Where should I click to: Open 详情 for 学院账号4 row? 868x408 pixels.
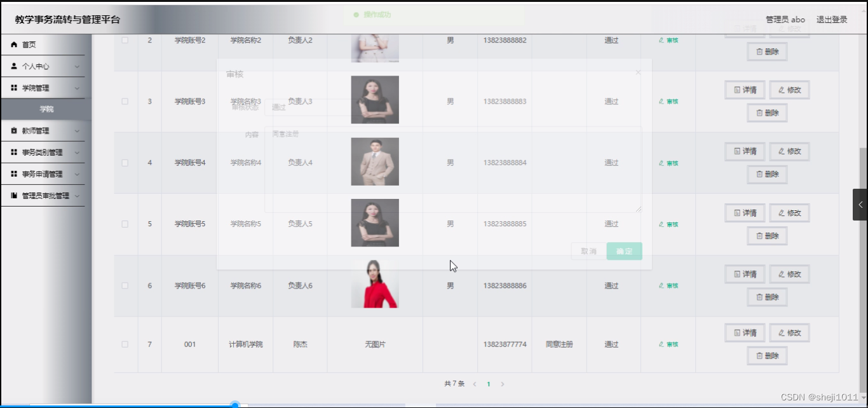point(745,151)
